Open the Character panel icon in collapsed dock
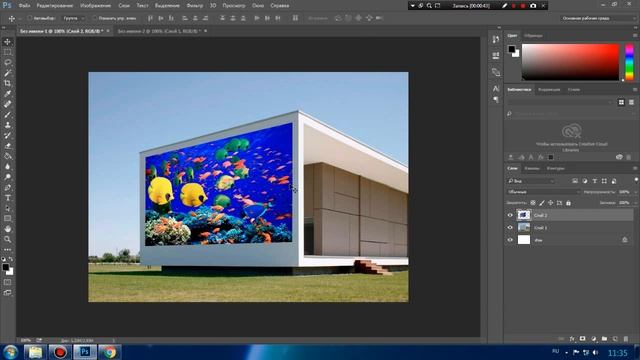The image size is (640, 360). (x=496, y=88)
